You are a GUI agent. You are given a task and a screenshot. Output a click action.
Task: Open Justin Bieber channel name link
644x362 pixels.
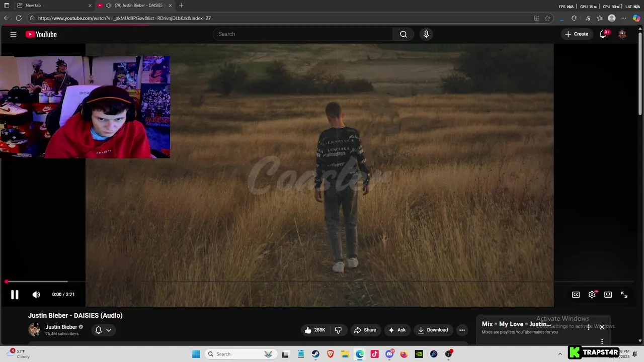61,327
